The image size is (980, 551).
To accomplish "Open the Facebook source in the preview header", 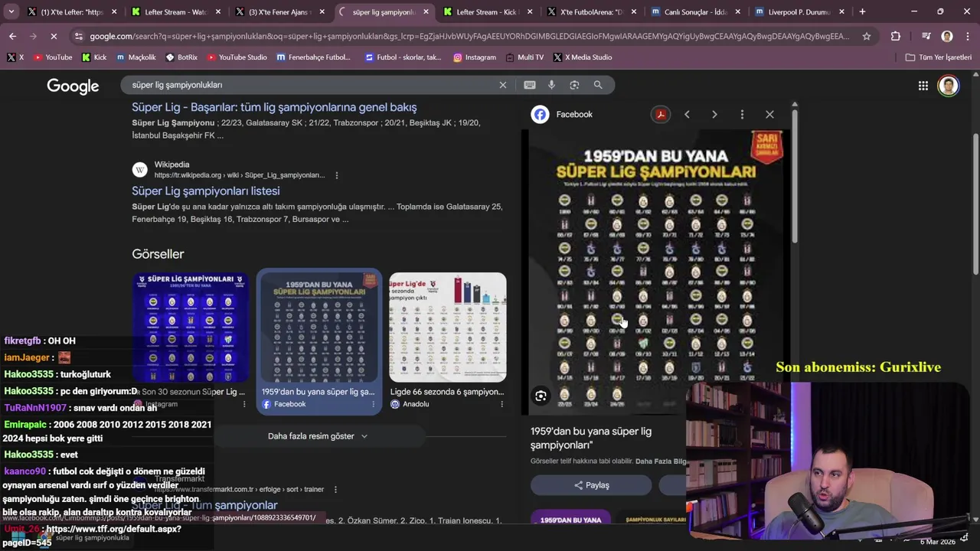I will point(563,114).
